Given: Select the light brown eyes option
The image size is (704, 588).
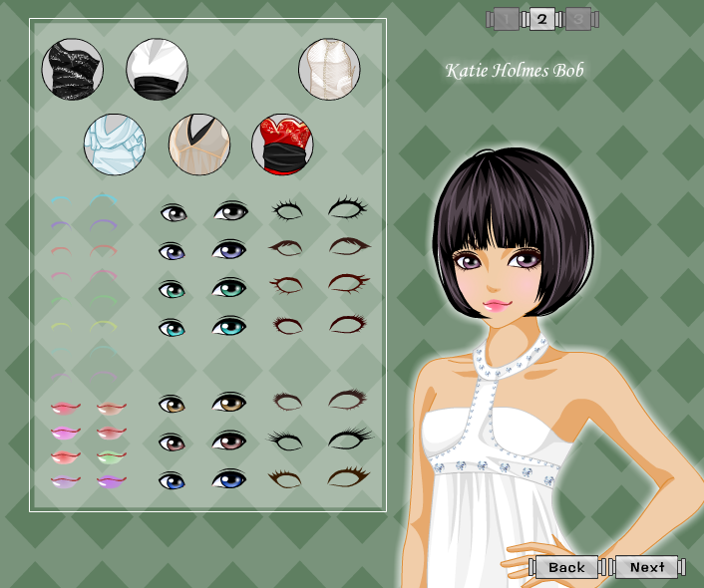Looking at the screenshot, I should (x=203, y=403).
